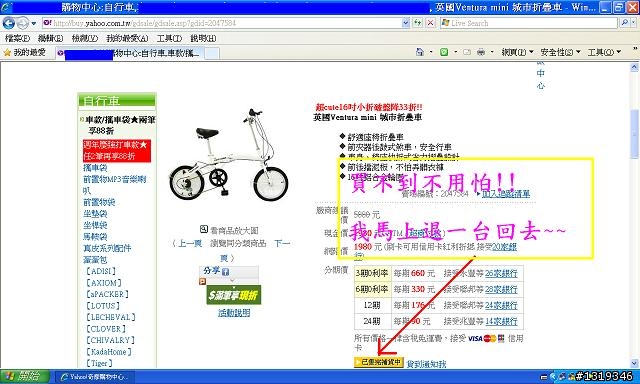Open the 編輯(E) menu
640x384 pixels.
(x=51, y=38)
